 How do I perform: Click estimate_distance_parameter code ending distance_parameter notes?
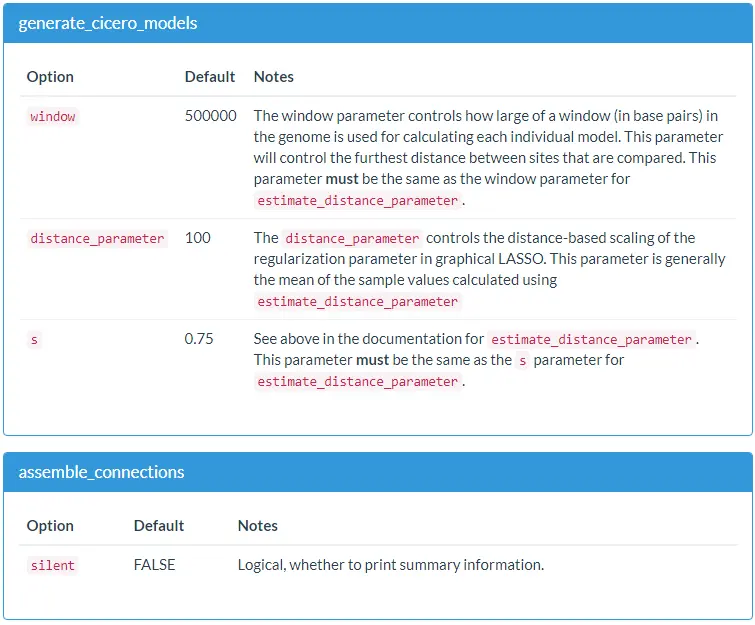point(357,301)
